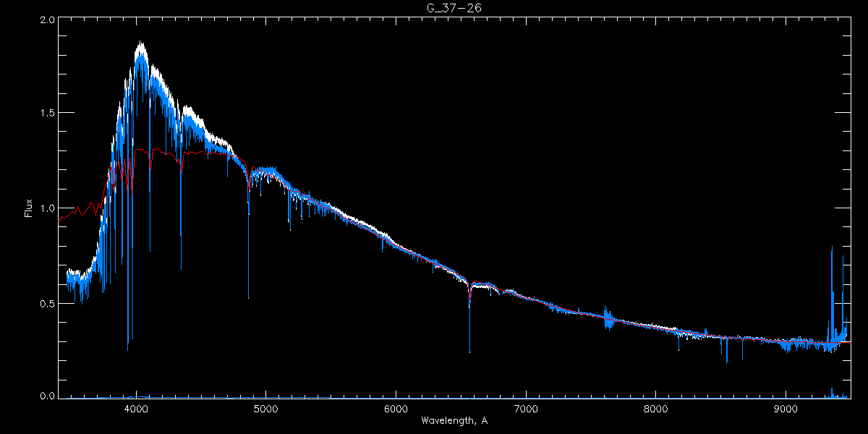Click the 8000 wavelength tick label
The image size is (868, 434).
656,408
